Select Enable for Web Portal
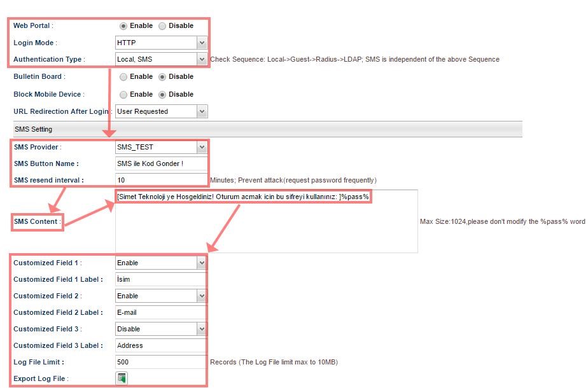Image resolution: width=588 pixels, height=388 pixels. click(123, 26)
